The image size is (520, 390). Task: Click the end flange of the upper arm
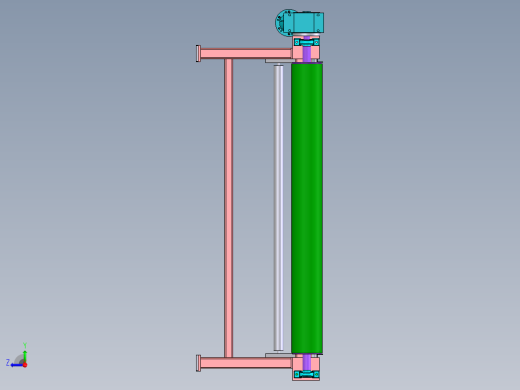(x=198, y=53)
